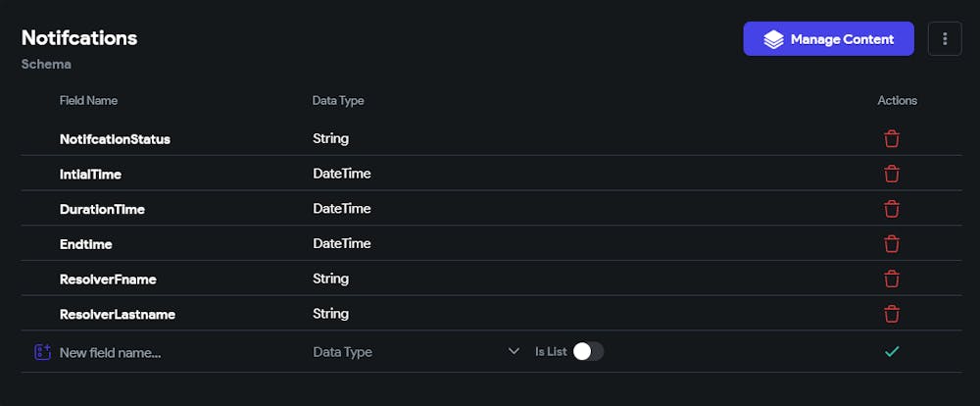Delete the ResolverLastname field
Viewport: 980px width, 406px height.
(892, 314)
